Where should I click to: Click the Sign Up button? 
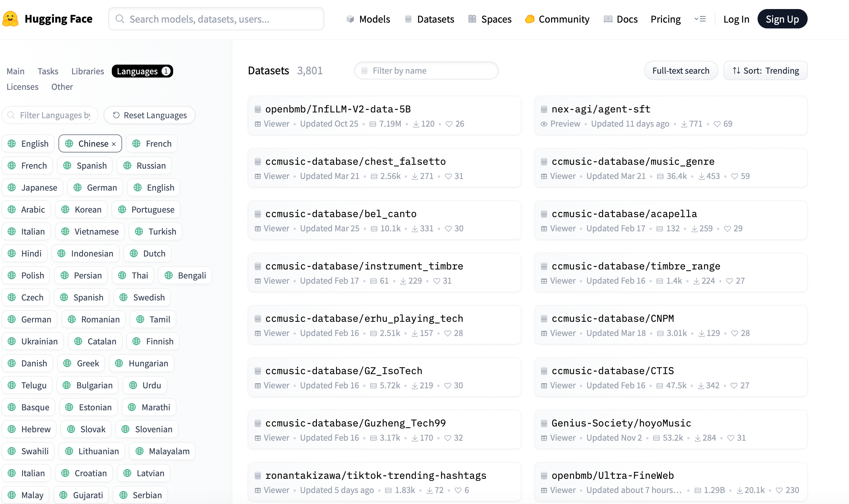coord(782,19)
